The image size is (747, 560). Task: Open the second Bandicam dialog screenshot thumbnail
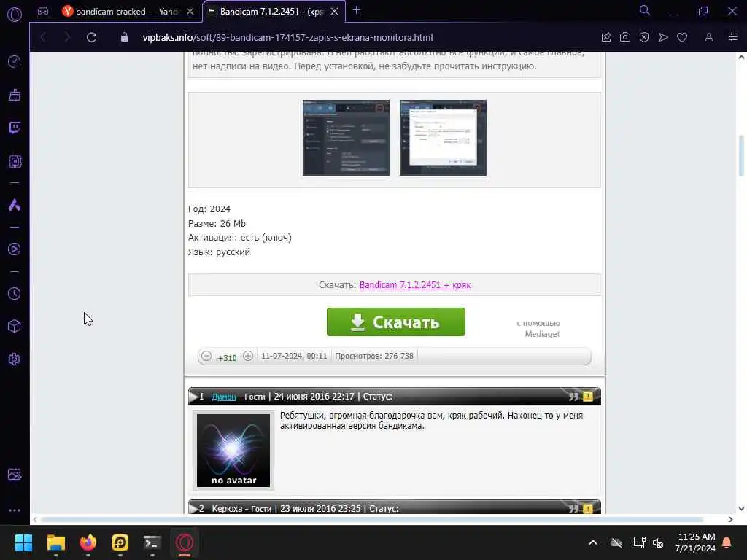click(x=443, y=138)
